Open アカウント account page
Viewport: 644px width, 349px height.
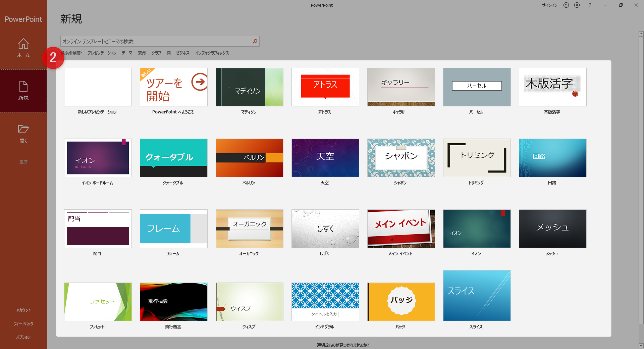[23, 310]
